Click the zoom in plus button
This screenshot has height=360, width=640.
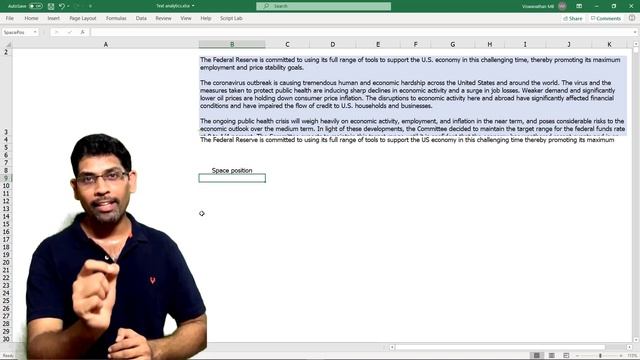(x=621, y=356)
